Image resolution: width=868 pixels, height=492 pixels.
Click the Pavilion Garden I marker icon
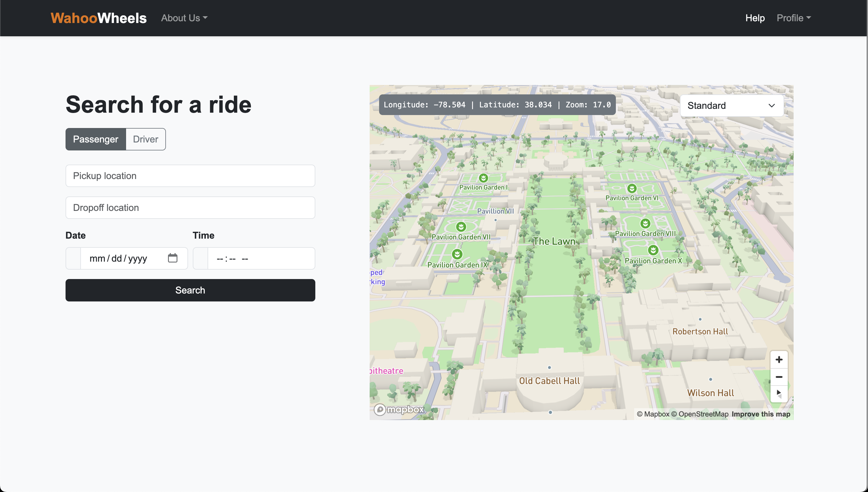tap(483, 178)
